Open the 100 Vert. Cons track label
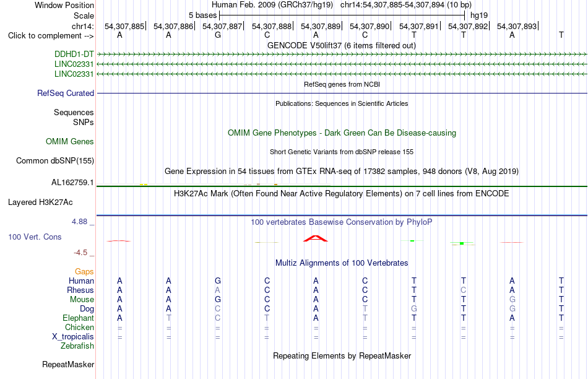This screenshot has height=379, width=588. point(35,237)
